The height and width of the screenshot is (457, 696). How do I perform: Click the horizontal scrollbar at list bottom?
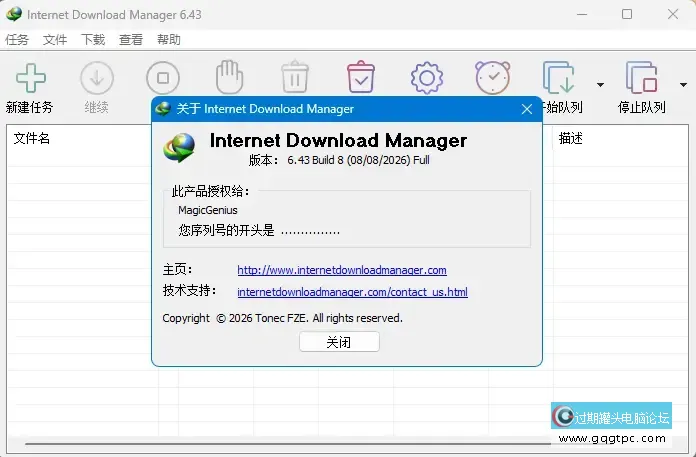288,443
